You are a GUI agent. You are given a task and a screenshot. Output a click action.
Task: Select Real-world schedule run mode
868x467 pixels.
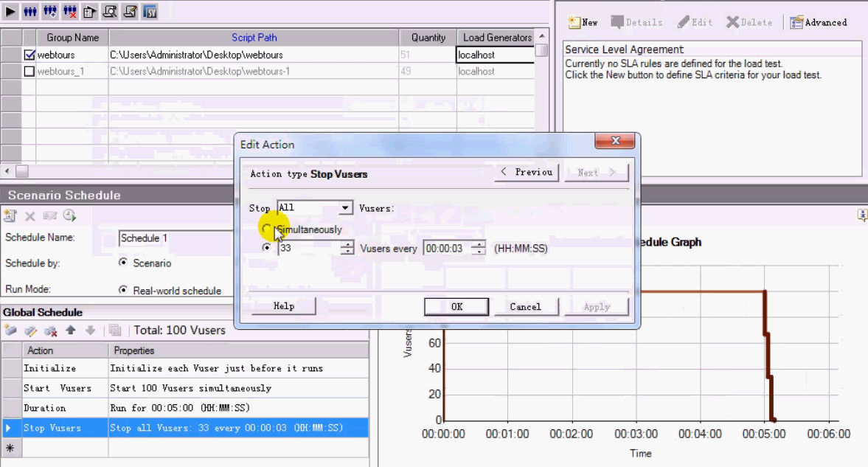[x=123, y=290]
